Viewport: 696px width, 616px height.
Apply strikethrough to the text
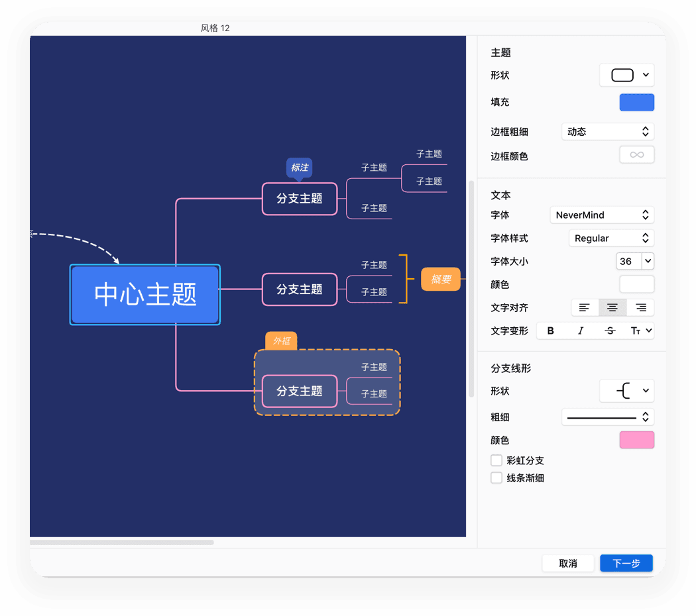[610, 331]
